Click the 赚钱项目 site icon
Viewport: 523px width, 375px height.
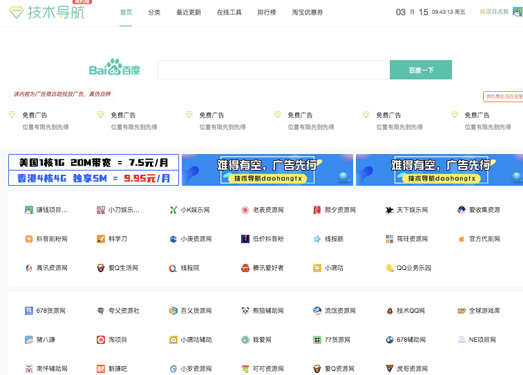[29, 210]
